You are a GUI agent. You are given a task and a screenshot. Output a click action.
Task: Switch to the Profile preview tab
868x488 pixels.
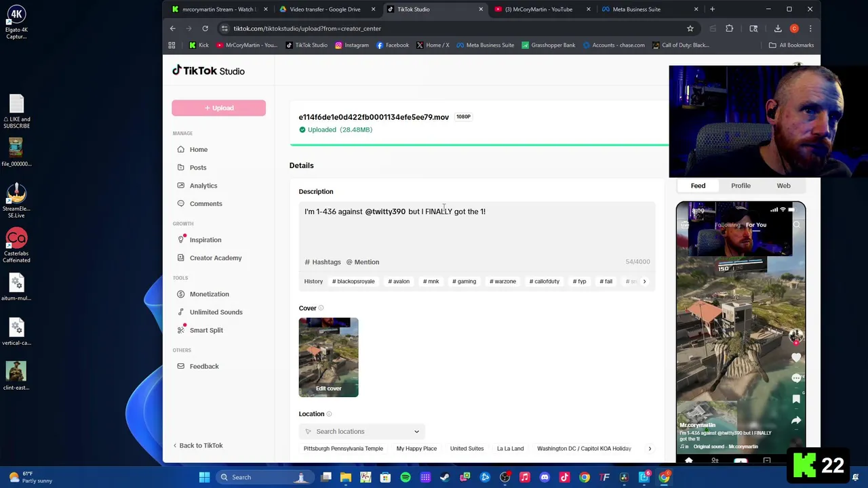click(x=741, y=186)
